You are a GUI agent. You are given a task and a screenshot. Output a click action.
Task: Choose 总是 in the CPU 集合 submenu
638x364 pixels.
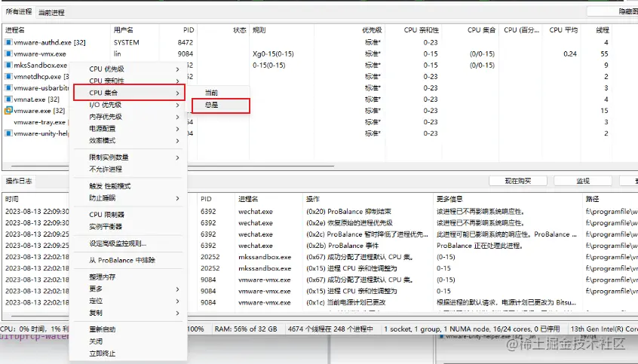pos(220,105)
